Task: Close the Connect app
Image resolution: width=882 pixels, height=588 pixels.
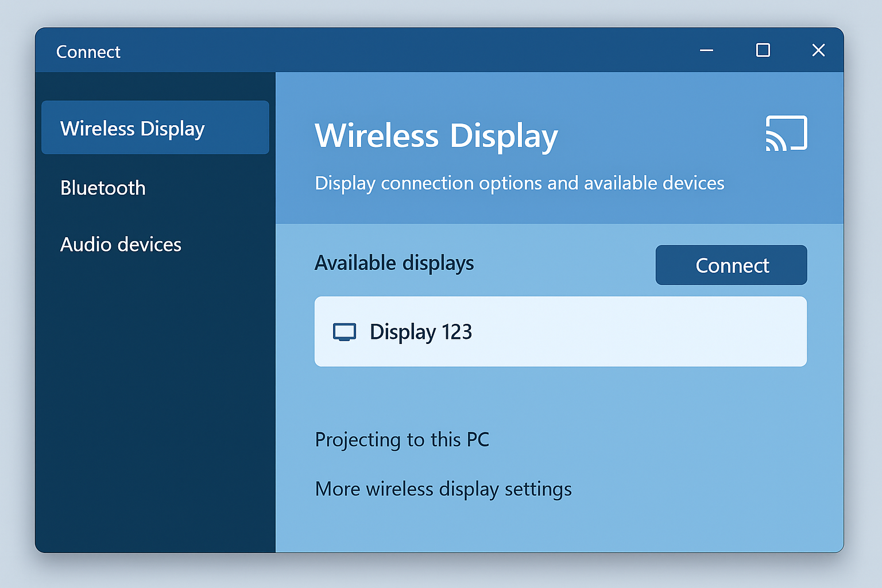Action: (818, 50)
